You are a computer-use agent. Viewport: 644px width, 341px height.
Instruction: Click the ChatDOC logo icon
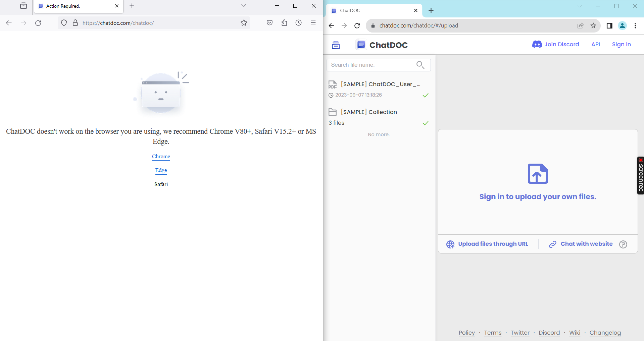pos(361,44)
